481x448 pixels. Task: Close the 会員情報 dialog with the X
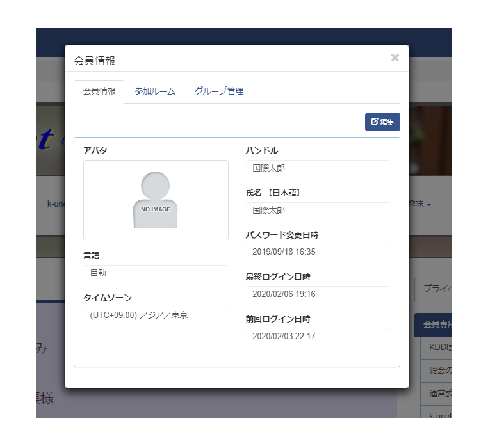(395, 58)
